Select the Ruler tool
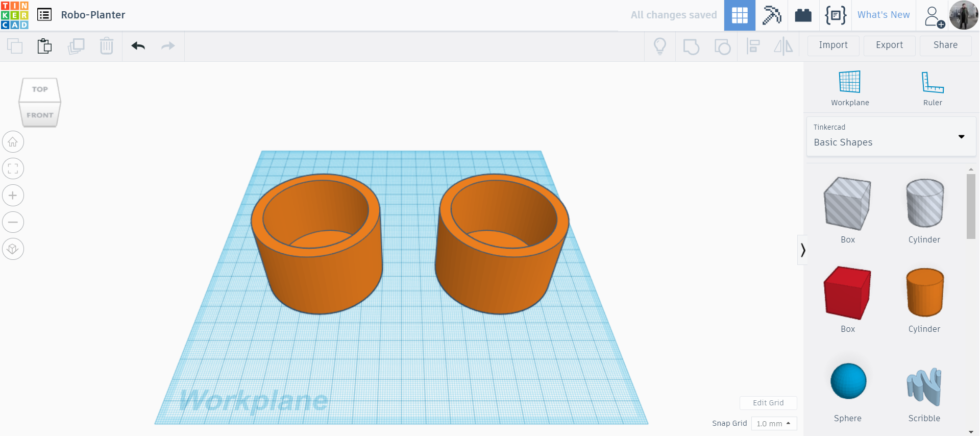Image resolution: width=980 pixels, height=436 pixels. [x=933, y=88]
